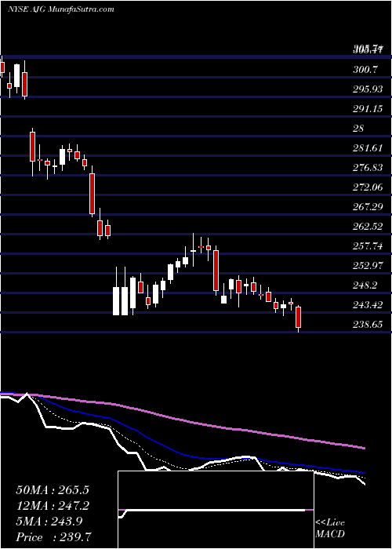Image resolution: width=392 pixels, height=549 pixels.
Task: Click the 300.7 price axis label
Action: (365, 70)
